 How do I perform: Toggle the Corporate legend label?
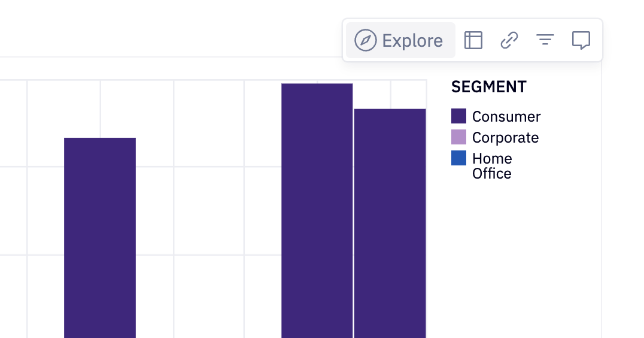[x=505, y=138]
